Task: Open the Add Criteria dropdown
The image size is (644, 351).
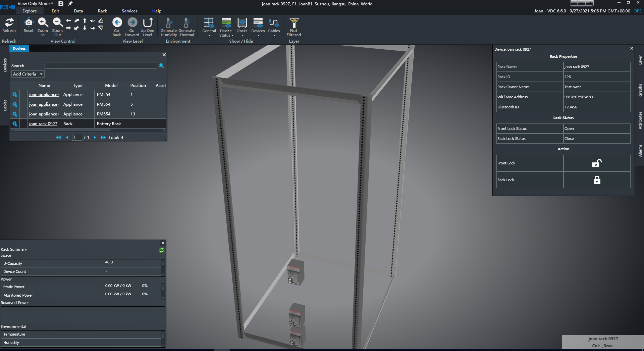Action: click(28, 74)
